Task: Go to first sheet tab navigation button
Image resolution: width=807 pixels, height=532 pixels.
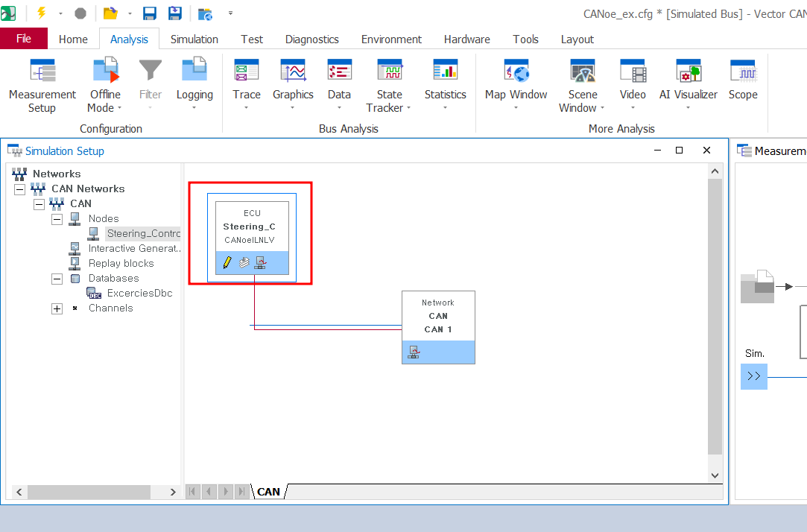Action: coord(192,491)
